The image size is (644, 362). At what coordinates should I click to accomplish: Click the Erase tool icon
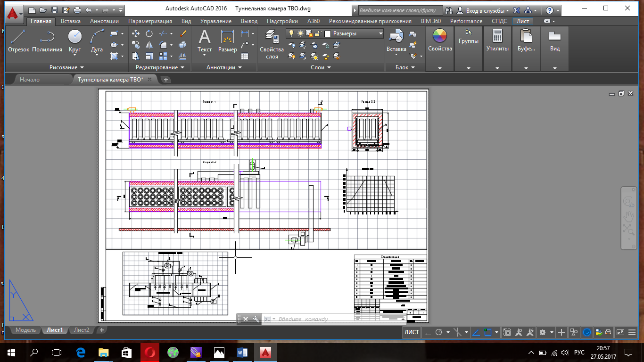(183, 33)
